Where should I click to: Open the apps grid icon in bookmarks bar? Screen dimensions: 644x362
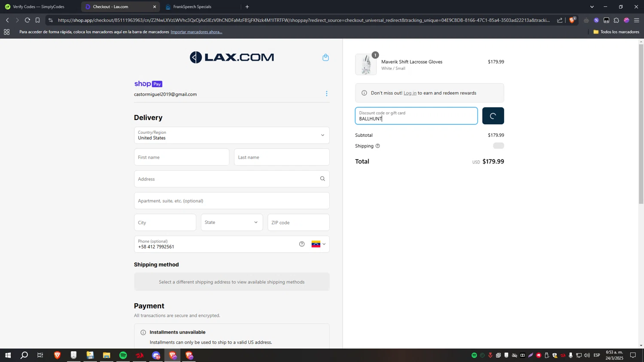pos(6,32)
